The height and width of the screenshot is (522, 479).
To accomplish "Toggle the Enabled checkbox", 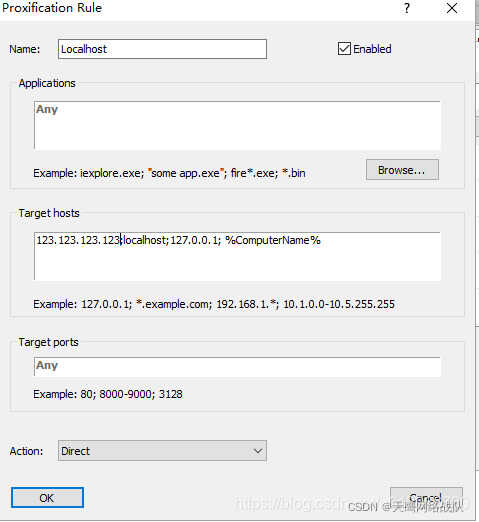I will click(x=344, y=49).
